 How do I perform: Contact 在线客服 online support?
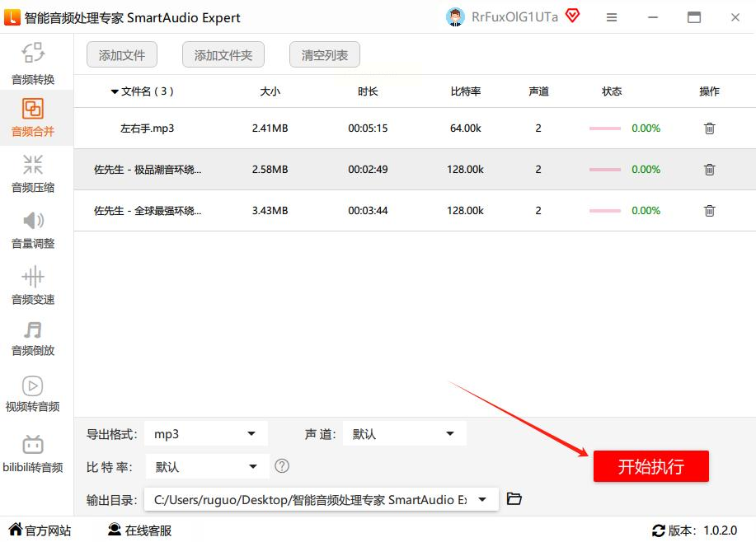(x=140, y=530)
